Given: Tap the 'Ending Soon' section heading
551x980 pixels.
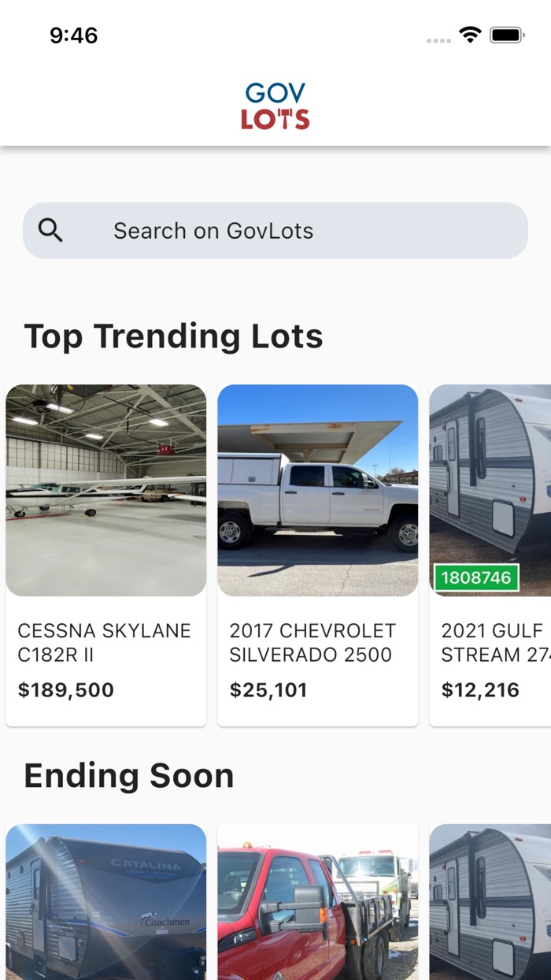Looking at the screenshot, I should click(129, 775).
